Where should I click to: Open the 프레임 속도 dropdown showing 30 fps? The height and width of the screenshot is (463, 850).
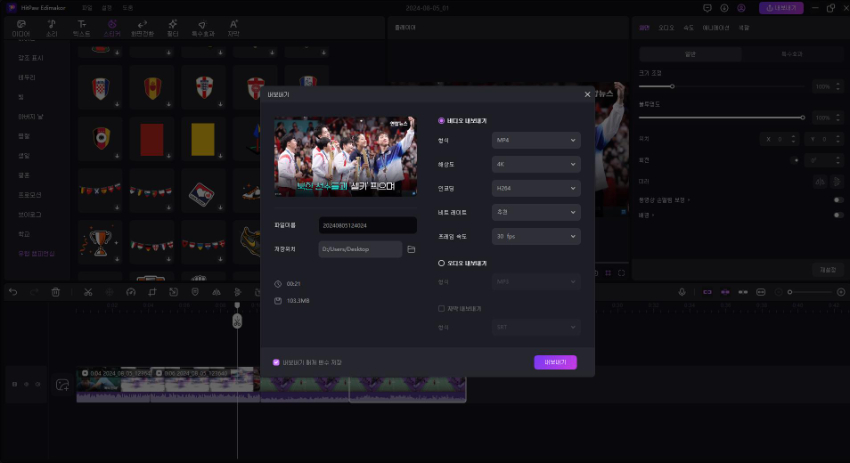pos(536,237)
